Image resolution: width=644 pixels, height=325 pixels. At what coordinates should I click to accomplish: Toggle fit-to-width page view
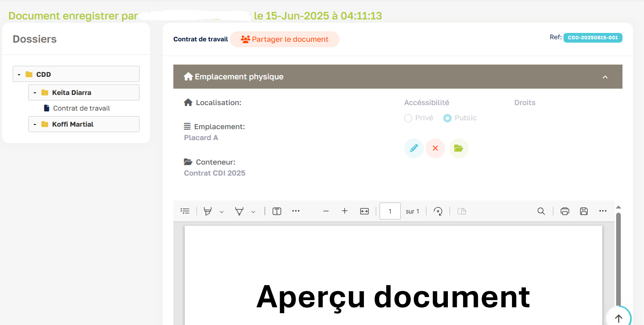click(364, 211)
